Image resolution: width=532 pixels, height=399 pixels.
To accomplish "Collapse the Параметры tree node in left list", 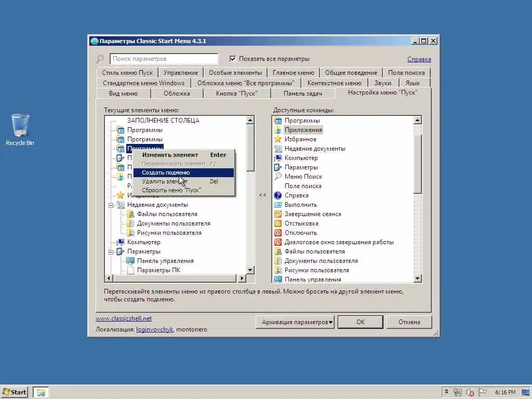I will [111, 252].
